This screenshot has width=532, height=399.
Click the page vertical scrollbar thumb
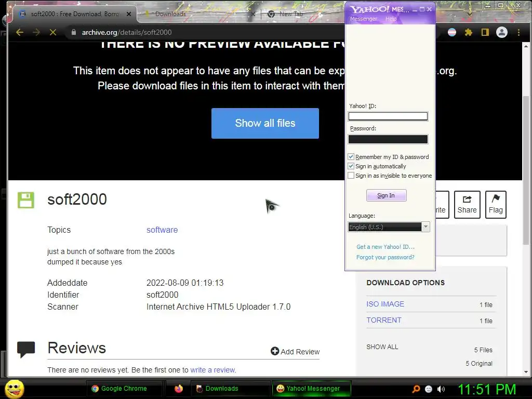click(x=526, y=170)
